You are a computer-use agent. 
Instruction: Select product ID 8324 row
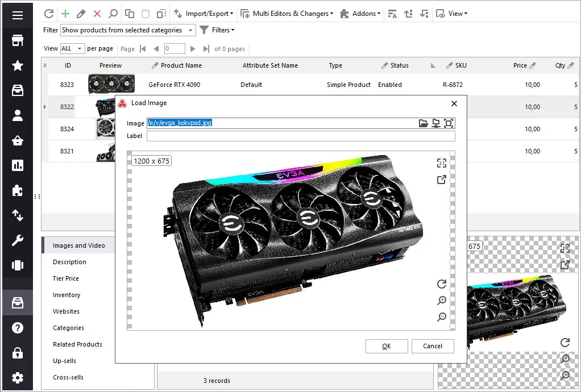[x=67, y=129]
